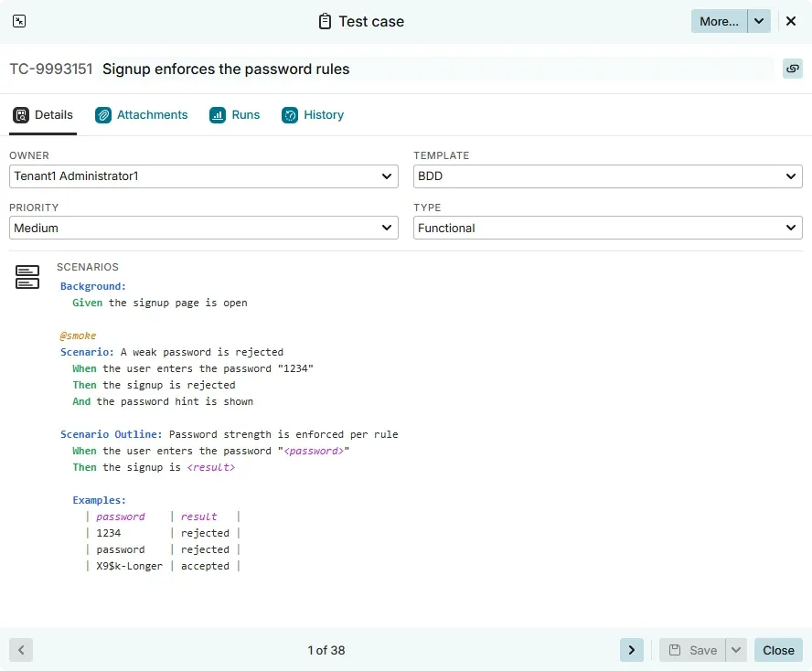Go to the previous test case
812x671 pixels.
tap(21, 650)
